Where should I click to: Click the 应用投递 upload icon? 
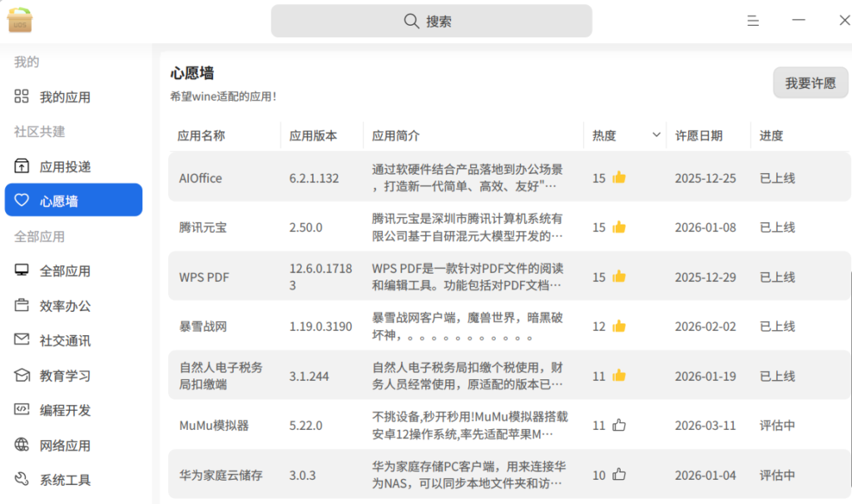coord(22,166)
